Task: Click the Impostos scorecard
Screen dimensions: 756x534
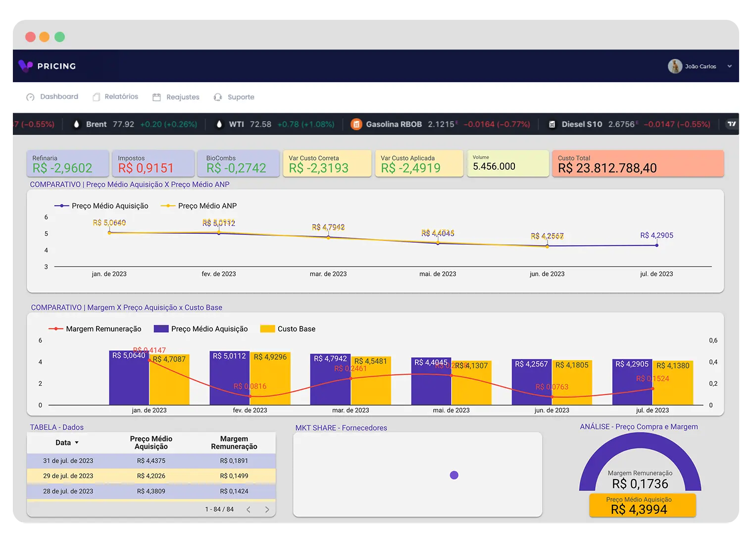Action: pyautogui.click(x=153, y=163)
